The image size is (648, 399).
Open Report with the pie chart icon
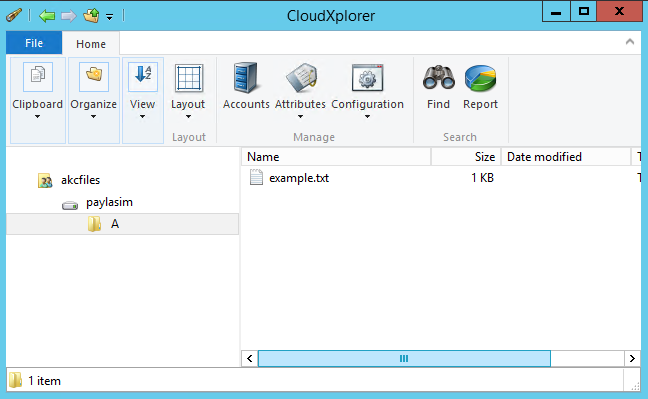pos(480,78)
